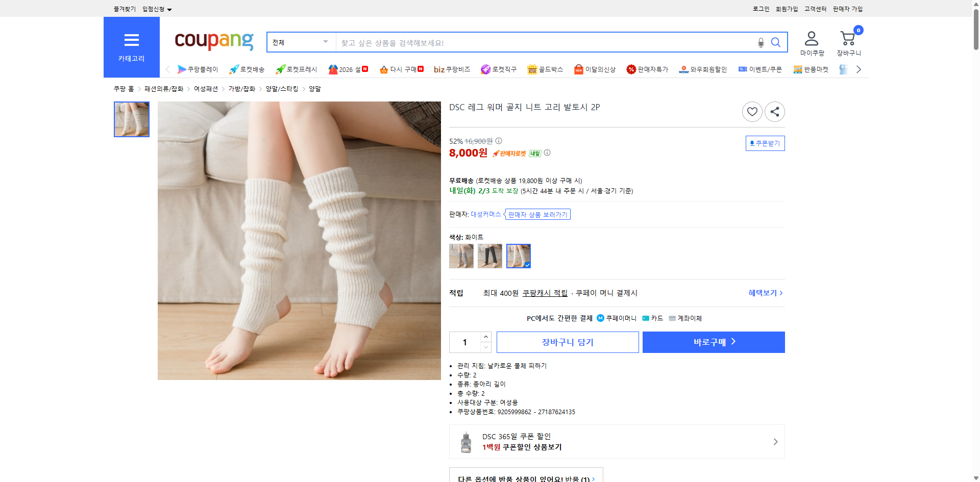Add product to wishlist via heart icon
980x482 pixels.
coord(752,111)
